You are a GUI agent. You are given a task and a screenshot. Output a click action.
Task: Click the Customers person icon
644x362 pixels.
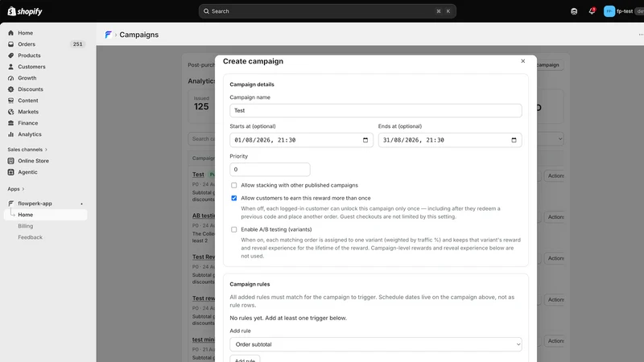10,67
